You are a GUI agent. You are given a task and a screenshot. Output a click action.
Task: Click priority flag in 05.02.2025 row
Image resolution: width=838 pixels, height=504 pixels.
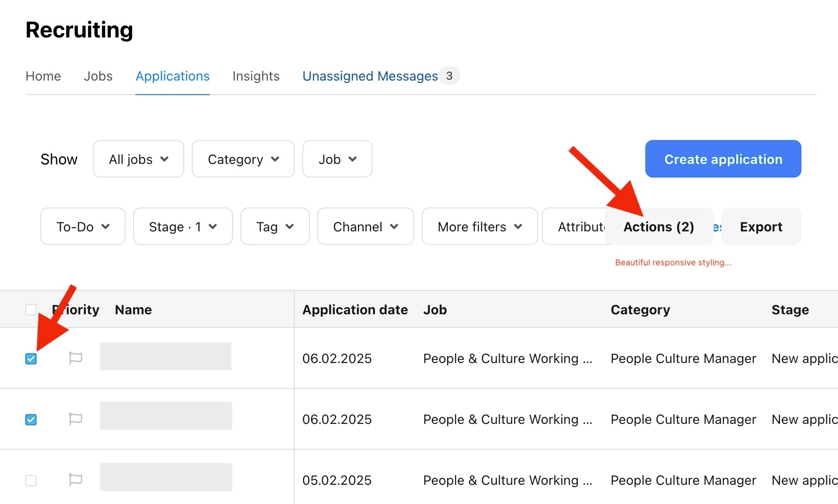point(75,480)
